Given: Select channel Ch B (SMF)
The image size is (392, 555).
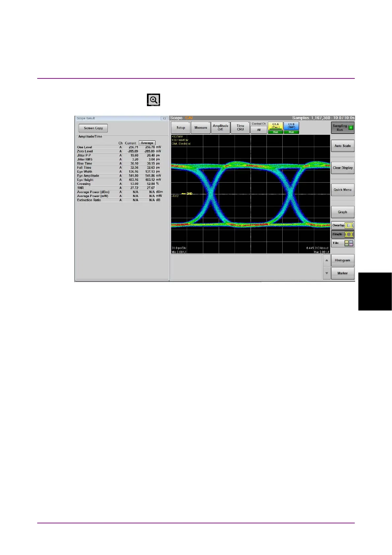Looking at the screenshot, I should point(291,126).
